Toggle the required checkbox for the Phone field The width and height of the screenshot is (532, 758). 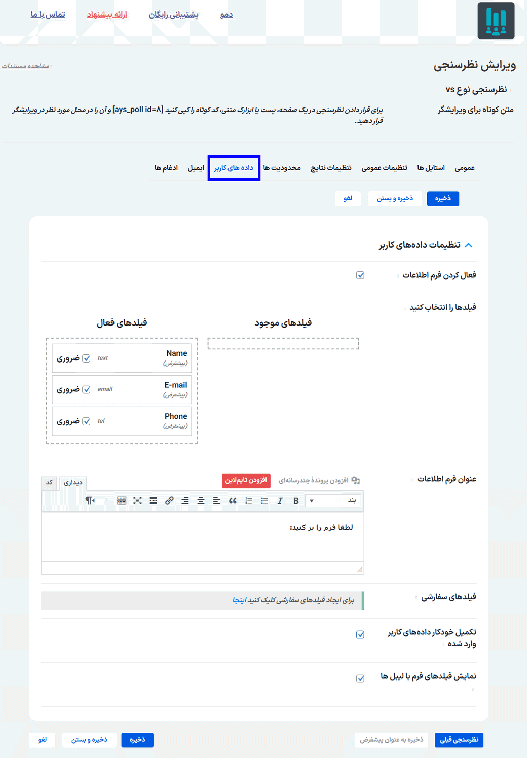point(87,421)
